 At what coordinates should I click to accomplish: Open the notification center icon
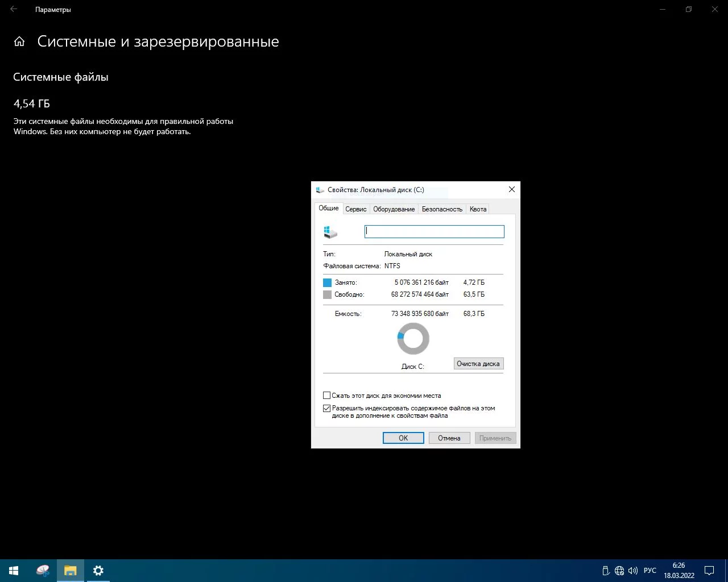tap(709, 571)
